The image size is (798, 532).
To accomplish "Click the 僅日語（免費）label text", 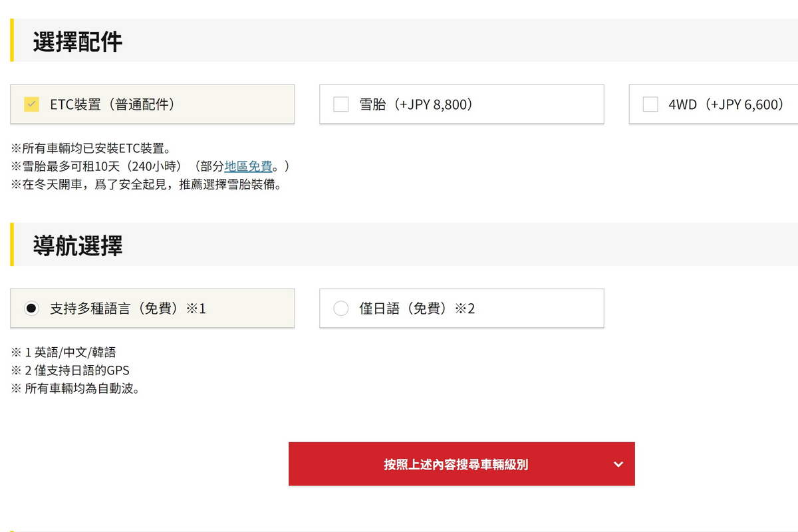I will click(417, 309).
